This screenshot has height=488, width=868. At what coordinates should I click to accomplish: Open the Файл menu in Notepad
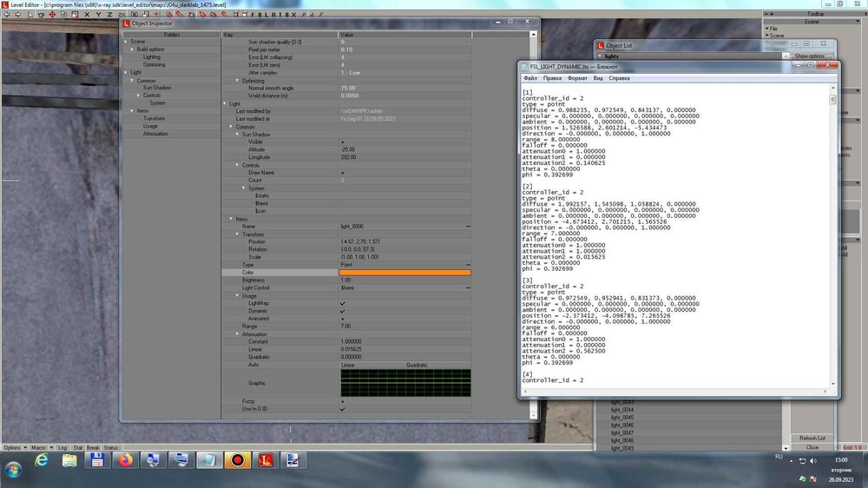530,78
